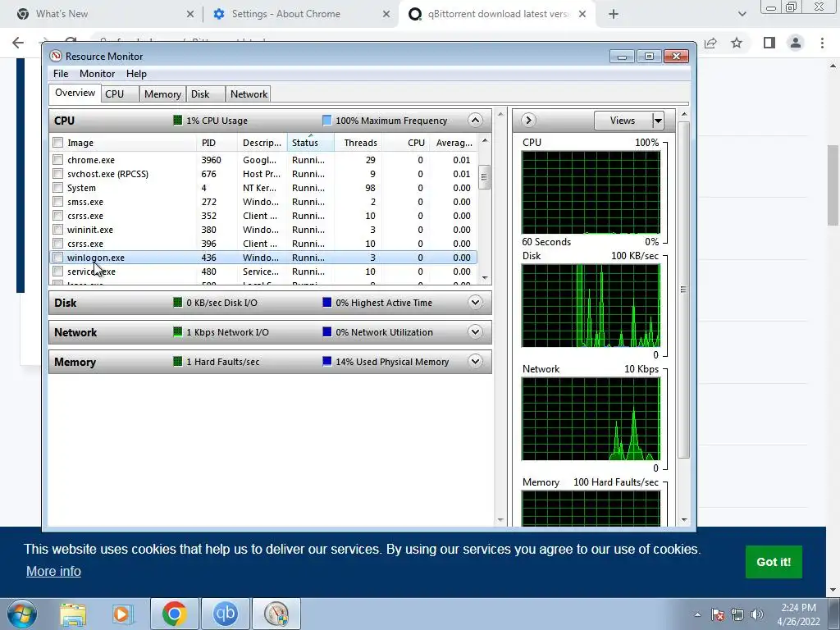
Task: Check the winlogon.exe checkbox
Action: pos(58,257)
